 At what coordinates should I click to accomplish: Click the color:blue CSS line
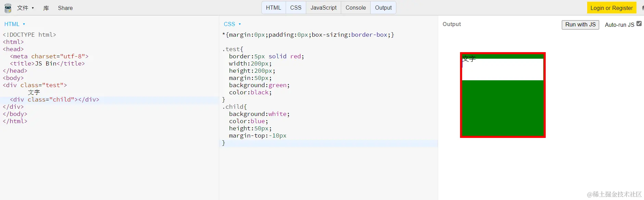[249, 121]
